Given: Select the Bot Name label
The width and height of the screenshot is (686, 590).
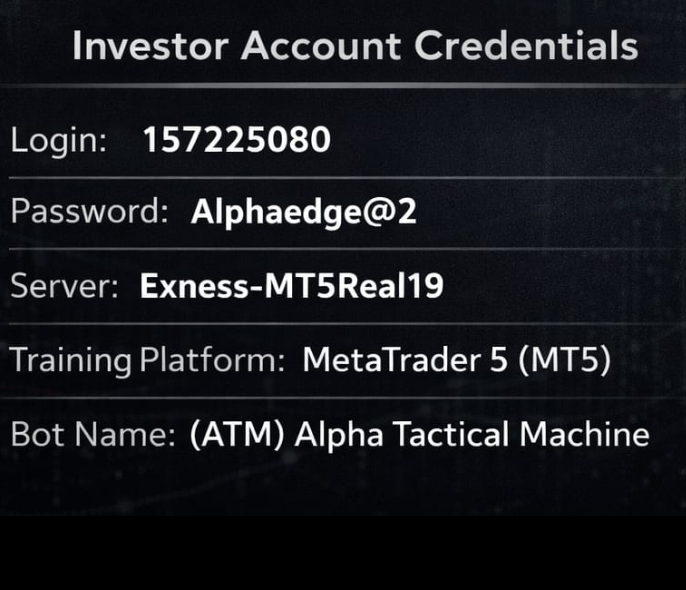Looking at the screenshot, I should 94,435.
